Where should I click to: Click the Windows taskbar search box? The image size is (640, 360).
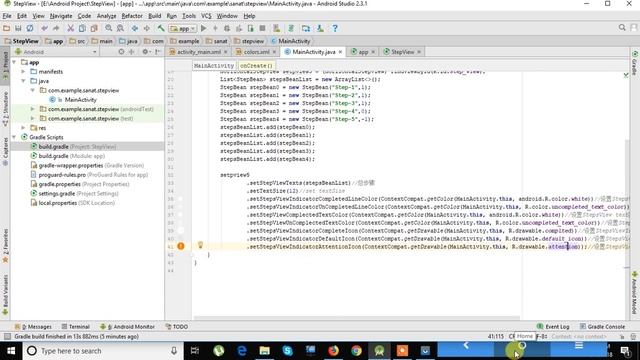click(x=102, y=351)
